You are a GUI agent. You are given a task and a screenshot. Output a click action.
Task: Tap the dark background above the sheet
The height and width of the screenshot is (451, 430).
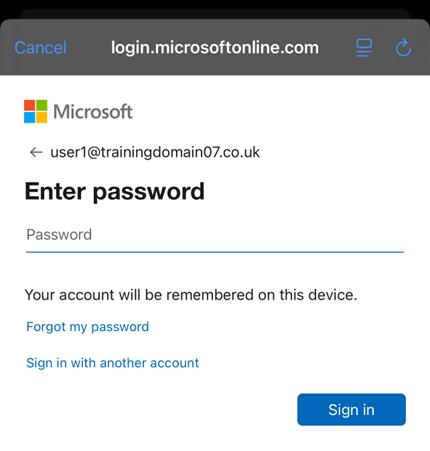coord(215,7)
